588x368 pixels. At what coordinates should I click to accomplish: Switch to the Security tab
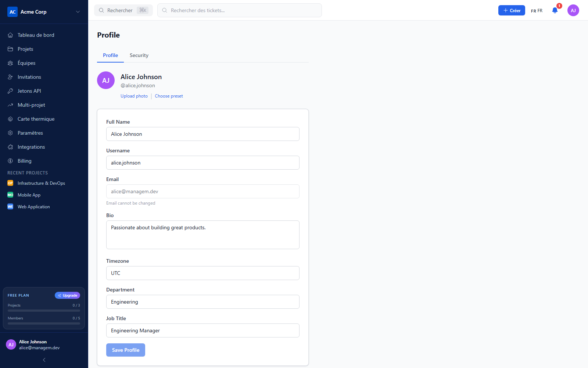[139, 55]
